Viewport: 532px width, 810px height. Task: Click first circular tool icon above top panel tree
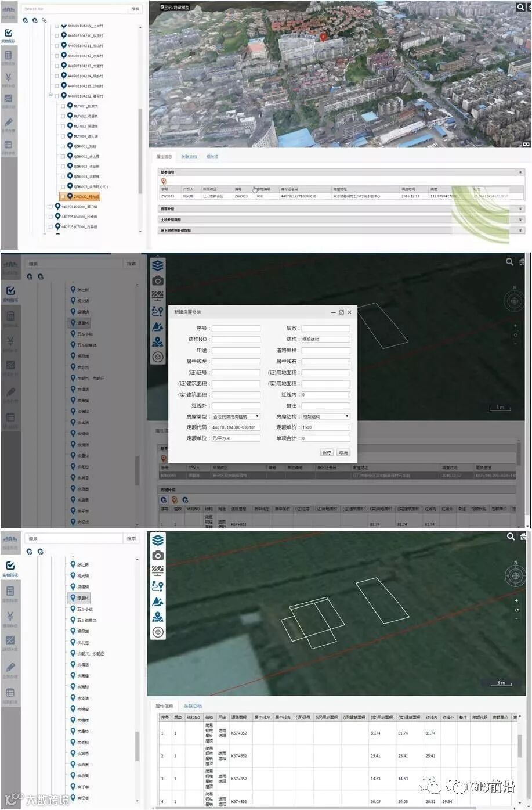(26, 20)
